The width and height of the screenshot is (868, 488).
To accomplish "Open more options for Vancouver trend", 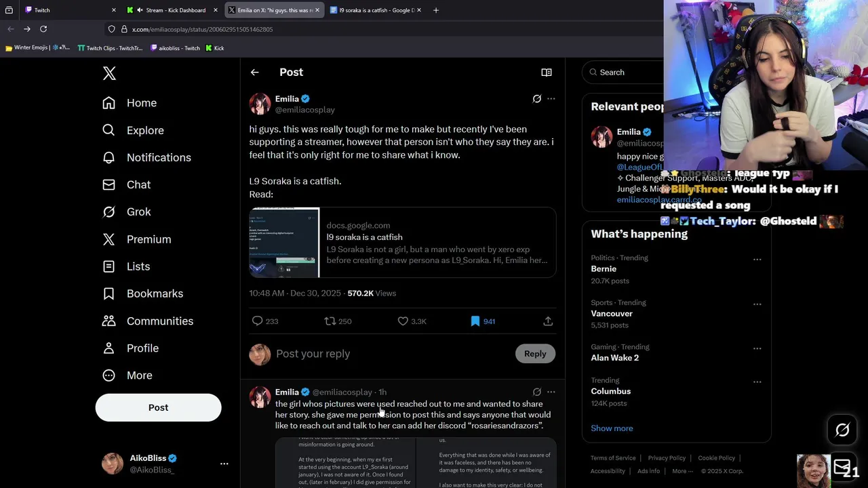I will tap(757, 304).
